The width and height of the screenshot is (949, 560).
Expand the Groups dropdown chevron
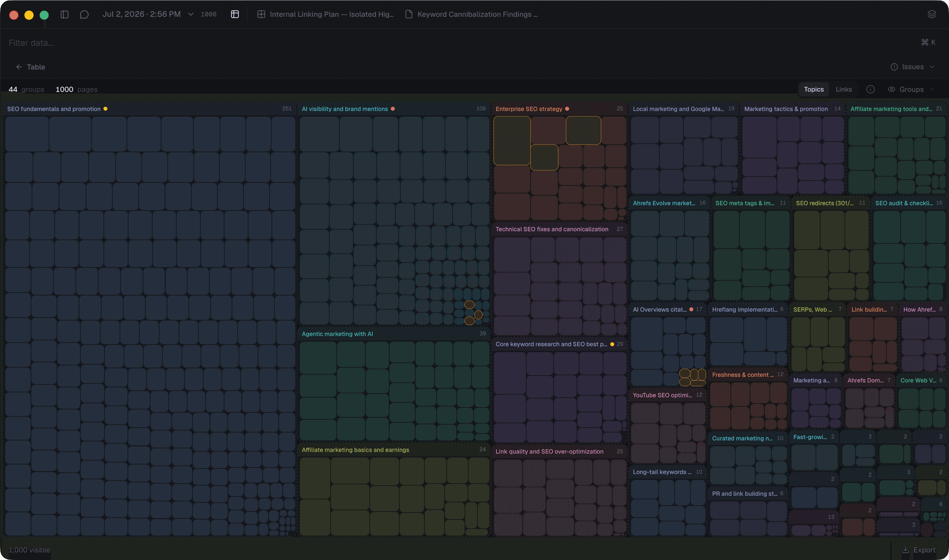click(932, 89)
